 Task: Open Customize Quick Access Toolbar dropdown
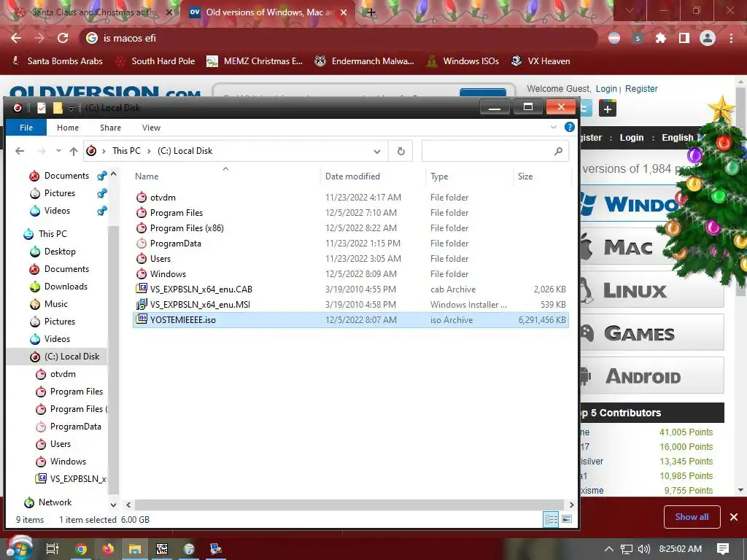71,109
